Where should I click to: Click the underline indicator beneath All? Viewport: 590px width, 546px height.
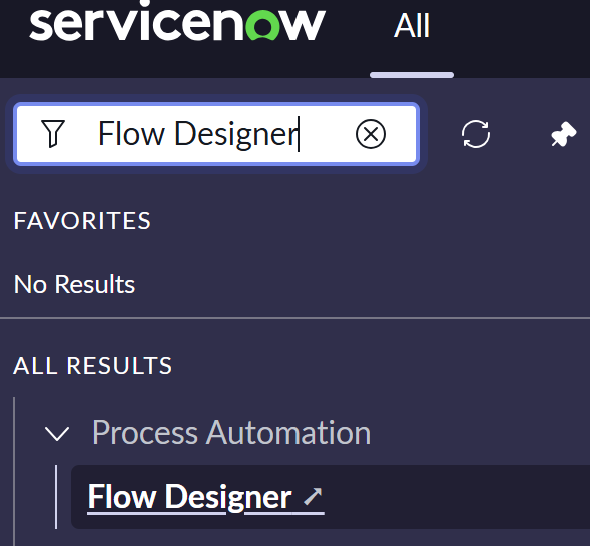pyautogui.click(x=412, y=75)
